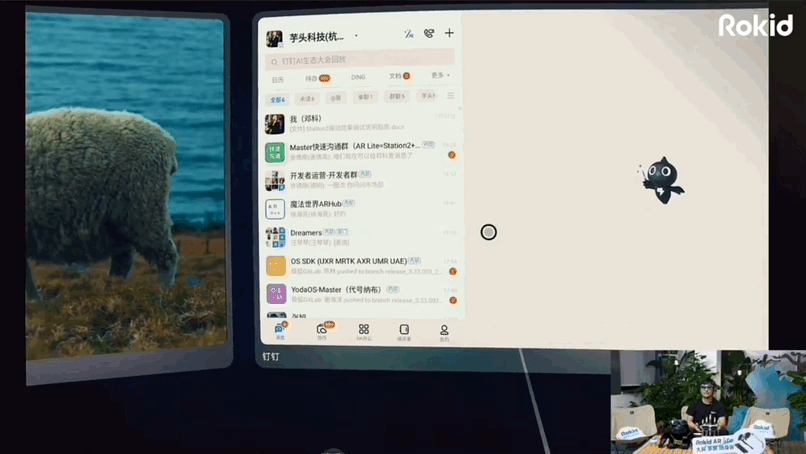This screenshot has height=454, width=806.
Task: Open the chat 我（郑科）
Action: click(x=361, y=123)
